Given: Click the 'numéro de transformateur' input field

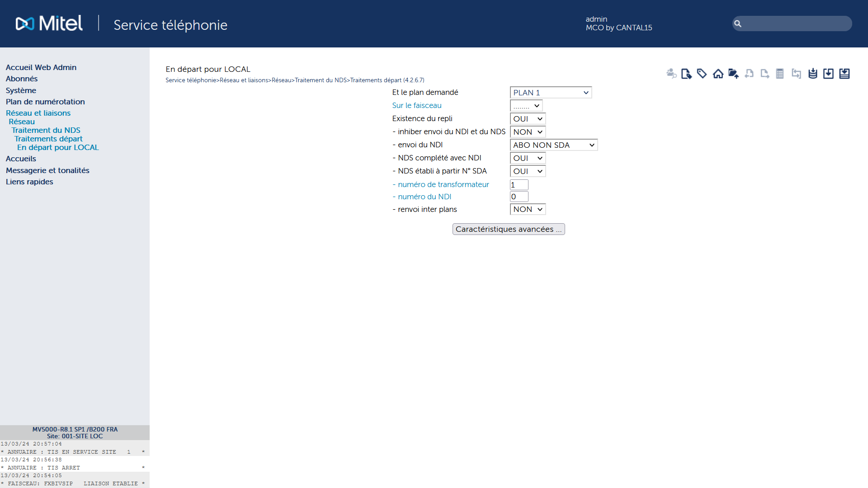Looking at the screenshot, I should (x=519, y=185).
